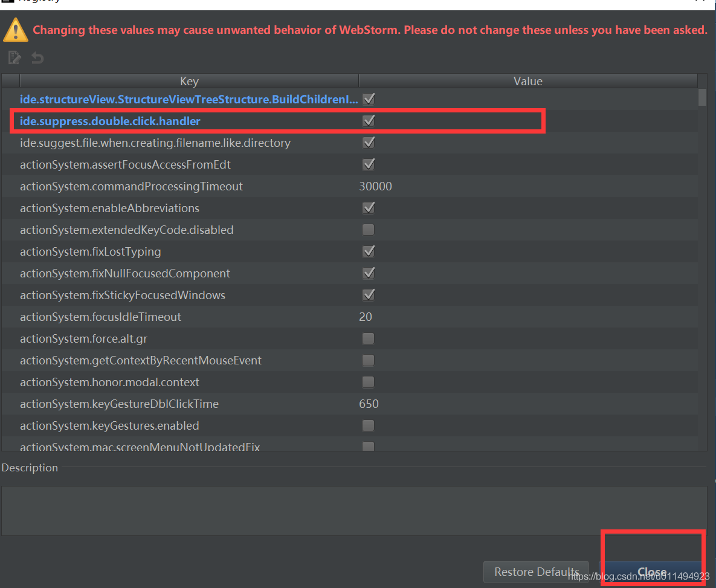Select the actionSystem.focusIdleTimeout key

tap(100, 317)
